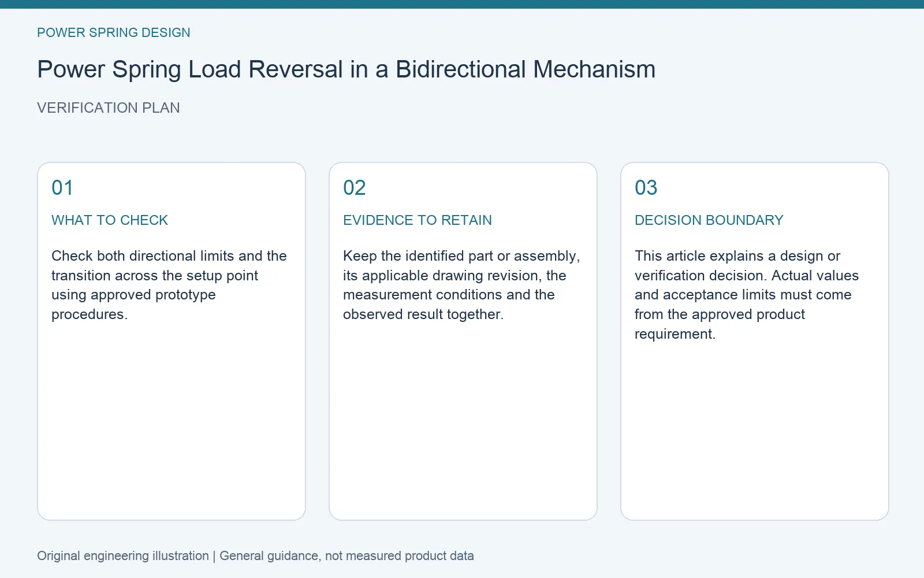Click the paragraph starting 'This article explains a design'
924x578 pixels.
click(747, 295)
